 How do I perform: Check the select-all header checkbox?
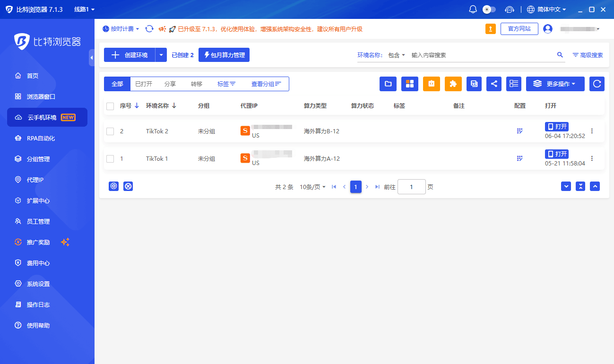coord(110,106)
